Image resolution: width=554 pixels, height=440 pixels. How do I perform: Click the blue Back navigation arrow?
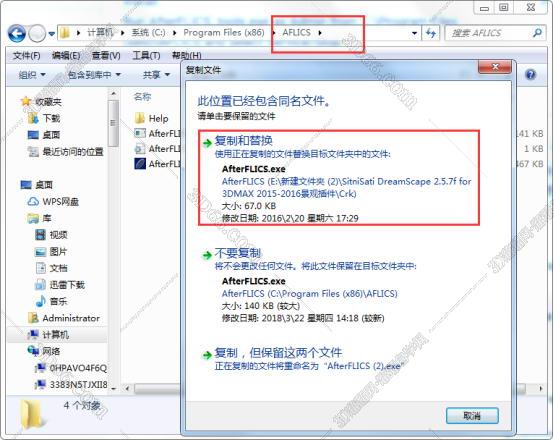point(17,34)
